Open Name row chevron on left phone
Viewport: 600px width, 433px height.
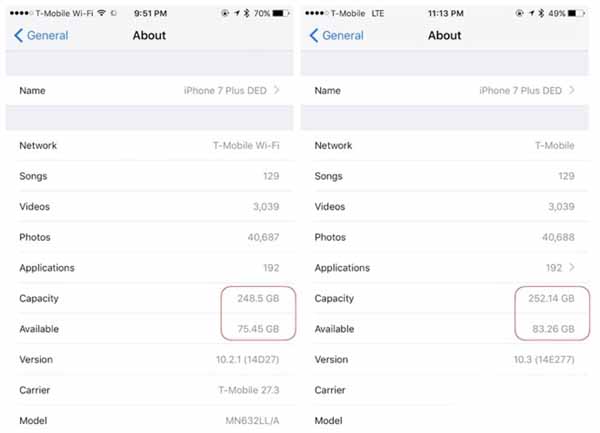pyautogui.click(x=277, y=91)
